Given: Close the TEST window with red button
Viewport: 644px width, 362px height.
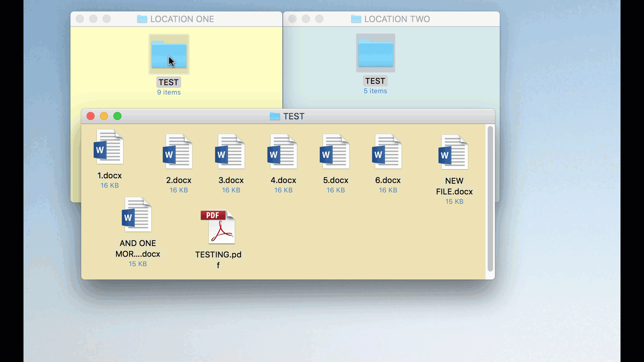Looking at the screenshot, I should pos(91,116).
